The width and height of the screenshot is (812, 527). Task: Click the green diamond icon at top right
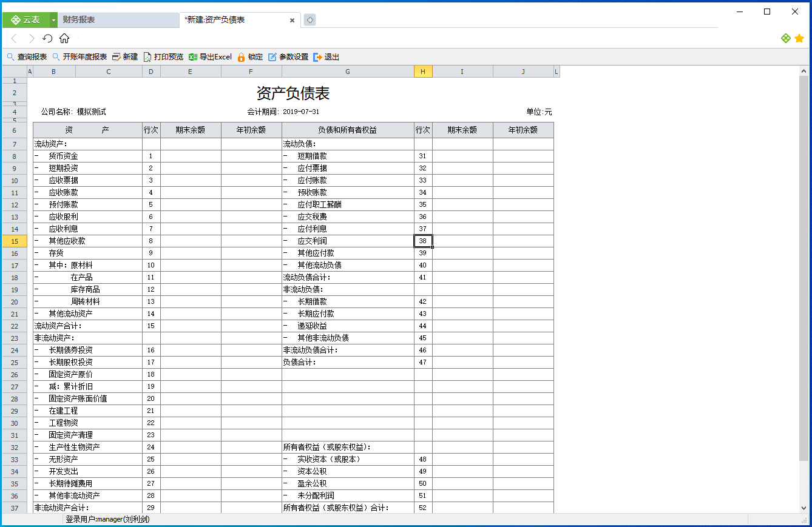[785, 38]
